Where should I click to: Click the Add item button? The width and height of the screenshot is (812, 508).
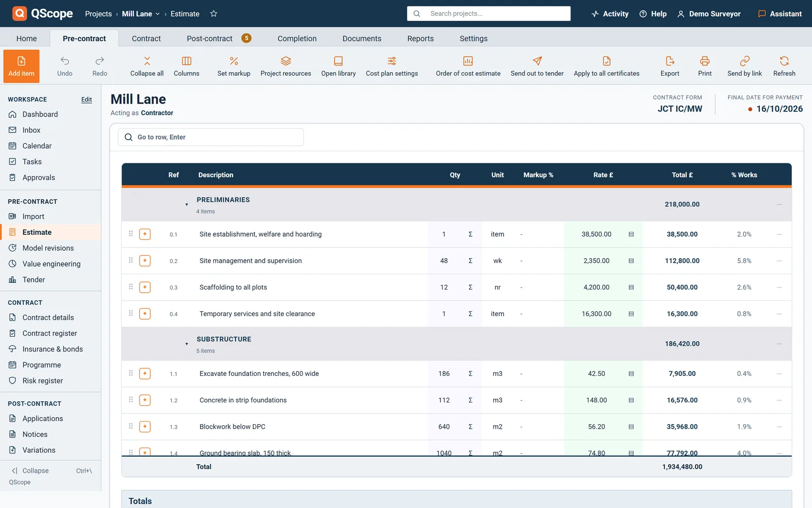[x=21, y=66]
